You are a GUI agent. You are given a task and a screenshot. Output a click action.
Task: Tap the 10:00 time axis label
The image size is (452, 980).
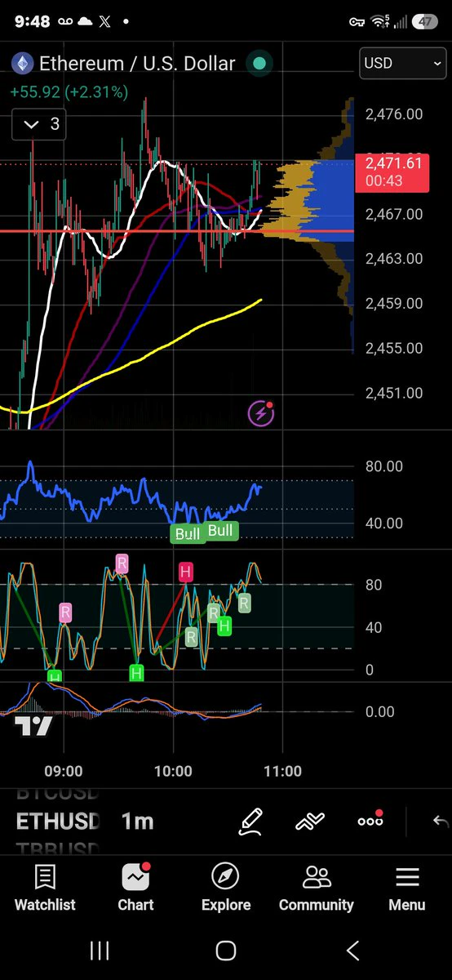click(x=173, y=771)
